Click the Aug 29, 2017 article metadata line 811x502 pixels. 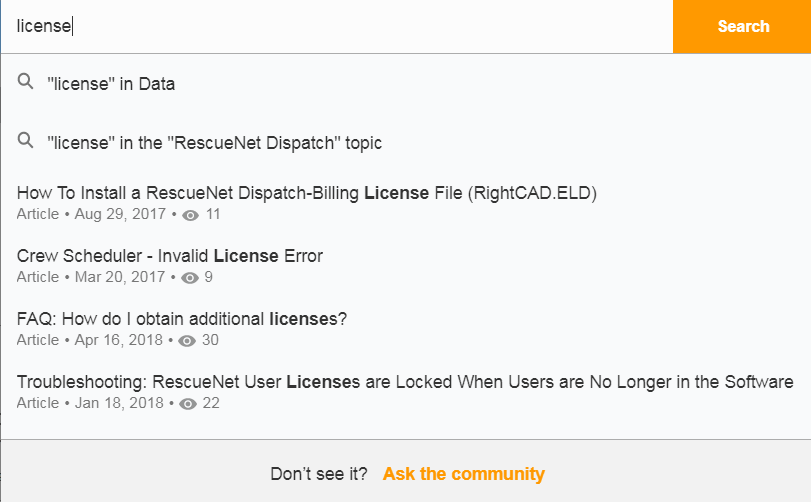(x=118, y=214)
